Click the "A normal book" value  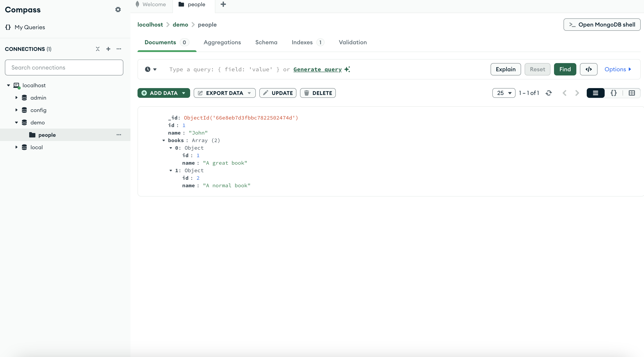227,185
